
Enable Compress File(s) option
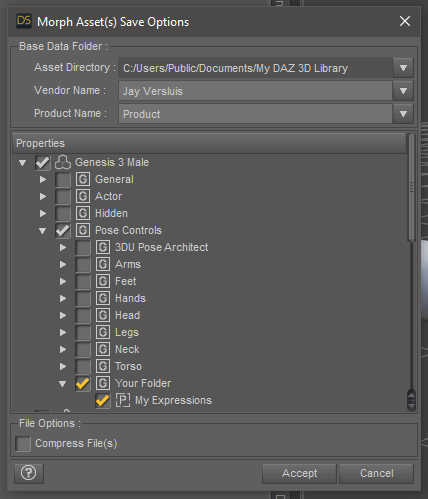point(23,444)
